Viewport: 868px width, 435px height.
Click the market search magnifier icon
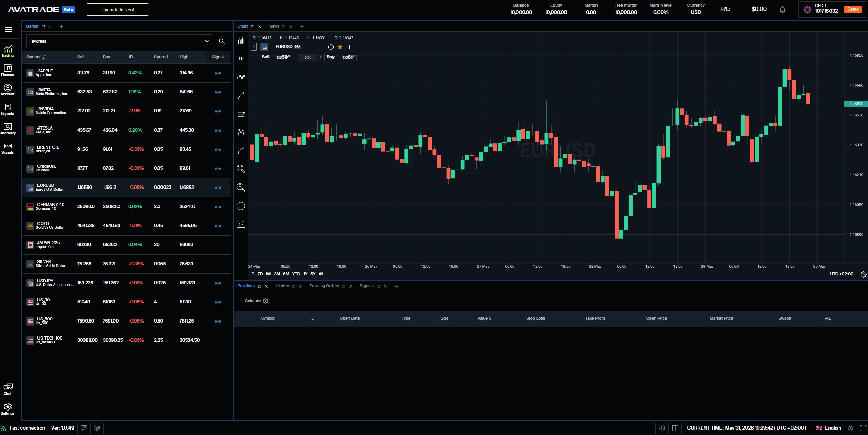click(222, 41)
